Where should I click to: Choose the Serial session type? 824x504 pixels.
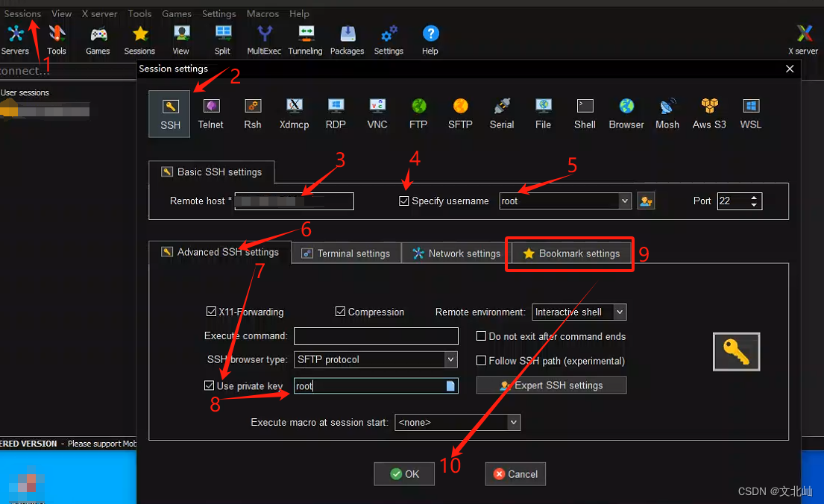[501, 114]
